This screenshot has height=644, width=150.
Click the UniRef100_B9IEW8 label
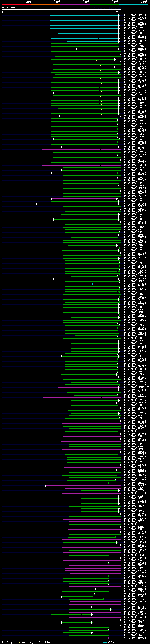(135, 599)
